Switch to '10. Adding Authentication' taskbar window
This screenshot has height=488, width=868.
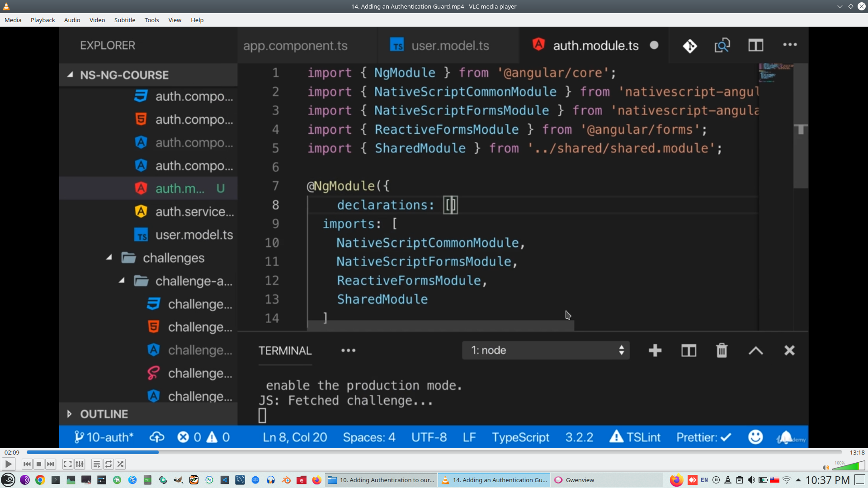pos(382,480)
